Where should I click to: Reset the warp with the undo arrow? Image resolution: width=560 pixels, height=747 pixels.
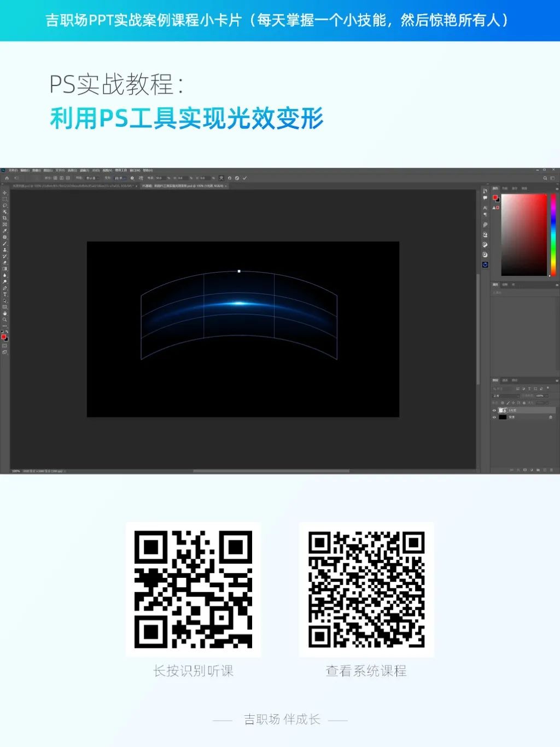[229, 178]
